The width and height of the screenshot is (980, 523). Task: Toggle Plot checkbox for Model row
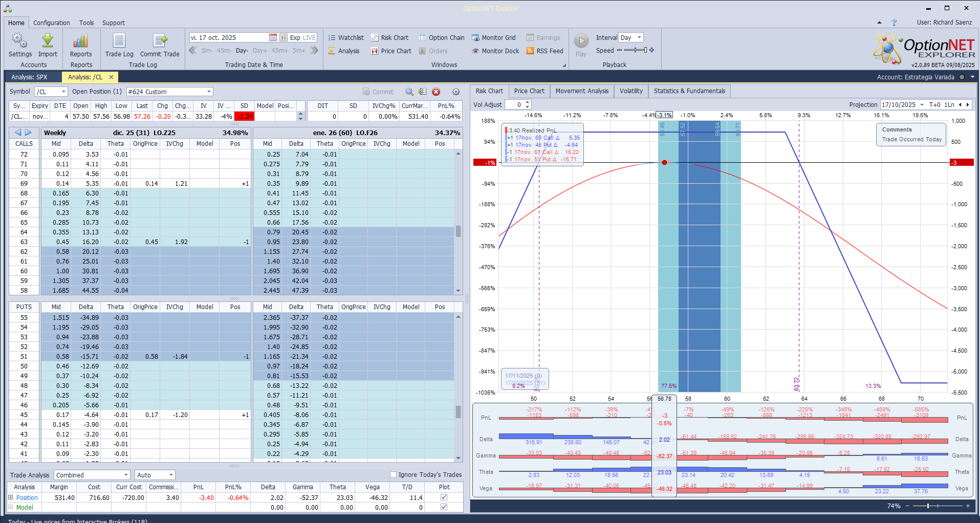444,507
